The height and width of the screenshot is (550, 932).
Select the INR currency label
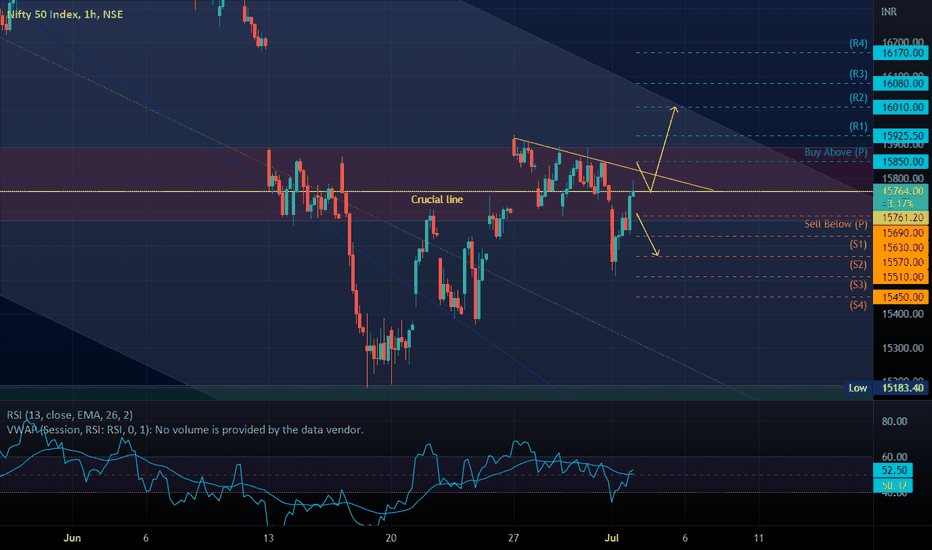(x=889, y=12)
